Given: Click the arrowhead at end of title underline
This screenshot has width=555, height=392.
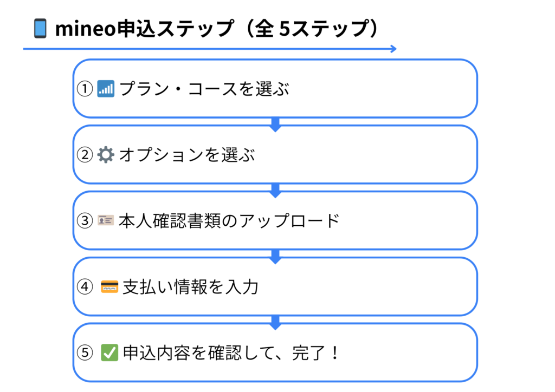Looking at the screenshot, I should point(393,49).
